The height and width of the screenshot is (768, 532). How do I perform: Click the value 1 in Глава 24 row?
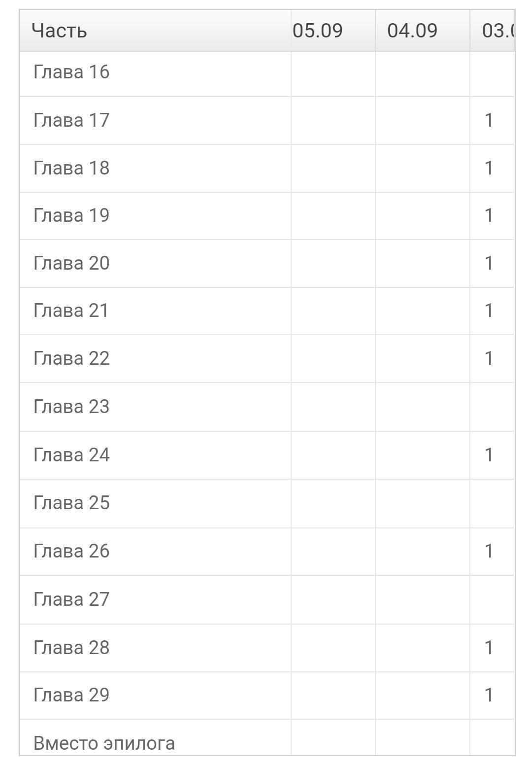coord(489,454)
